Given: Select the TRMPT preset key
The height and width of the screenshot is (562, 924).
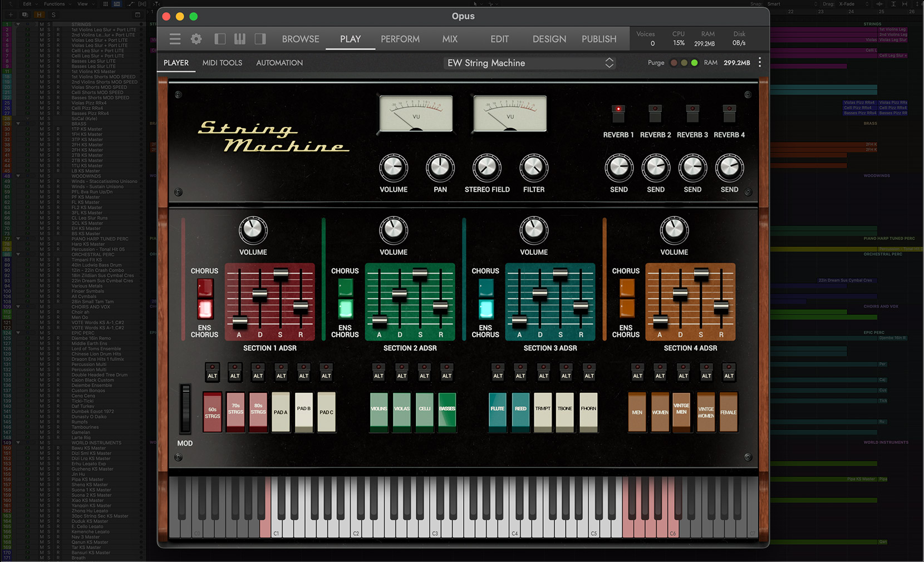Looking at the screenshot, I should [x=543, y=412].
